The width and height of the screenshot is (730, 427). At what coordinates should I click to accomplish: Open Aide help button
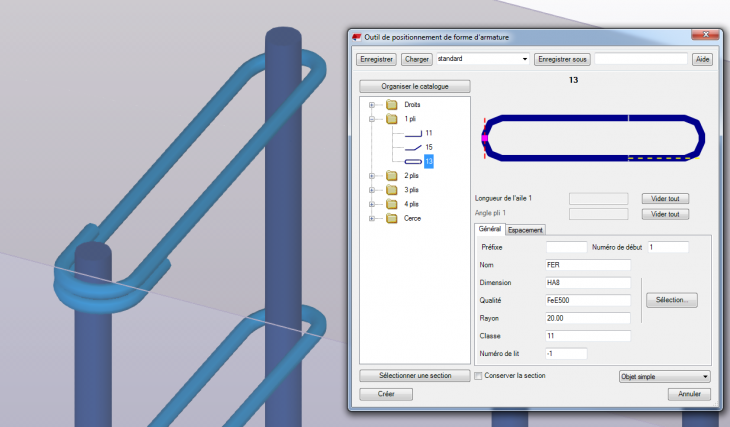(702, 60)
